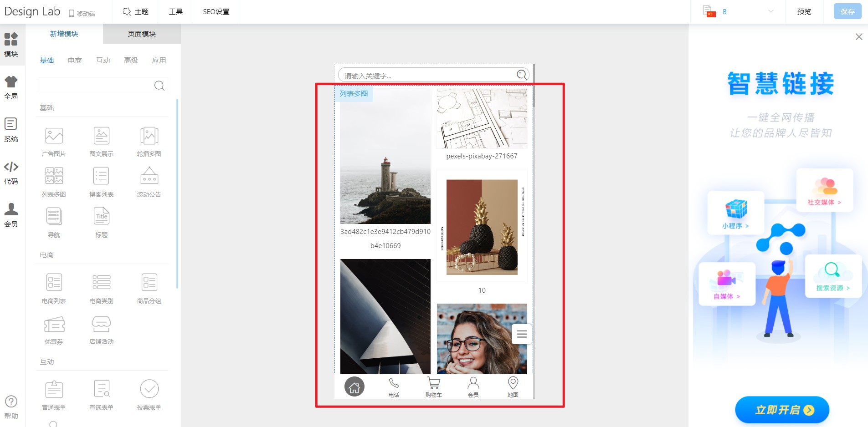
Task: Close the 智慧链接 promo panel
Action: (x=859, y=37)
